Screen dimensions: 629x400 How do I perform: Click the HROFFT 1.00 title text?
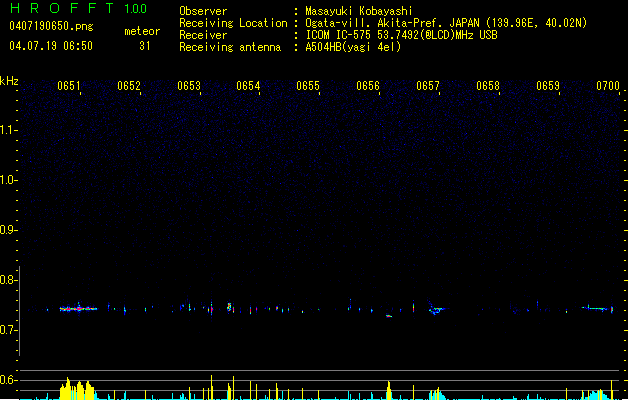coord(79,8)
